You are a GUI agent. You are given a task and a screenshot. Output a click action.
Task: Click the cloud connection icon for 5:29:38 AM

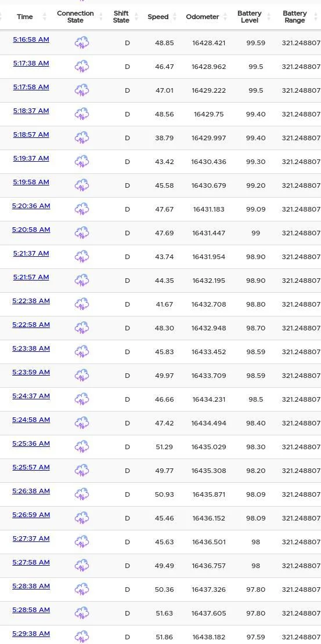pyautogui.click(x=82, y=636)
